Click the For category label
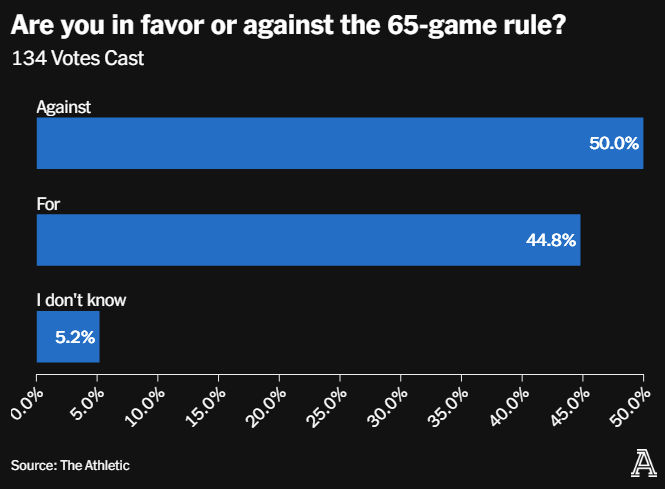The width and height of the screenshot is (665, 489). pyautogui.click(x=49, y=203)
